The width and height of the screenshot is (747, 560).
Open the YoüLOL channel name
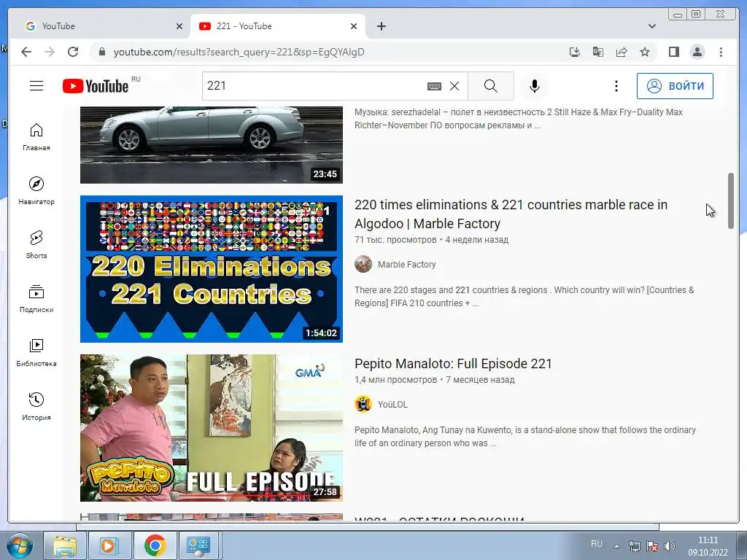coord(392,405)
